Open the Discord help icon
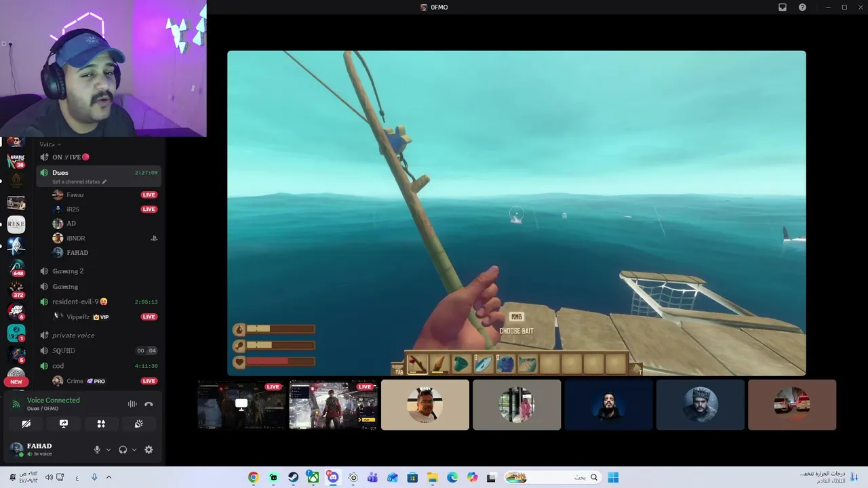Screen dimensions: 868x488 tap(802, 7)
